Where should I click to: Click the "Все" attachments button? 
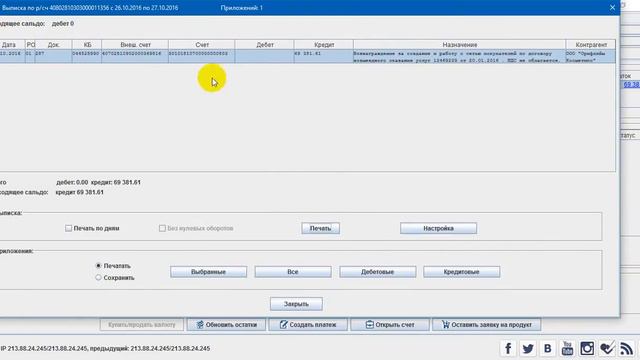tap(293, 272)
